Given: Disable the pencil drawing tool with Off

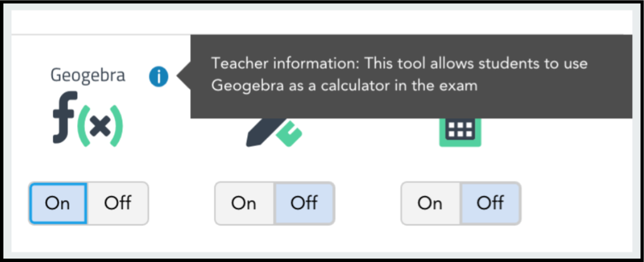Looking at the screenshot, I should click(304, 203).
